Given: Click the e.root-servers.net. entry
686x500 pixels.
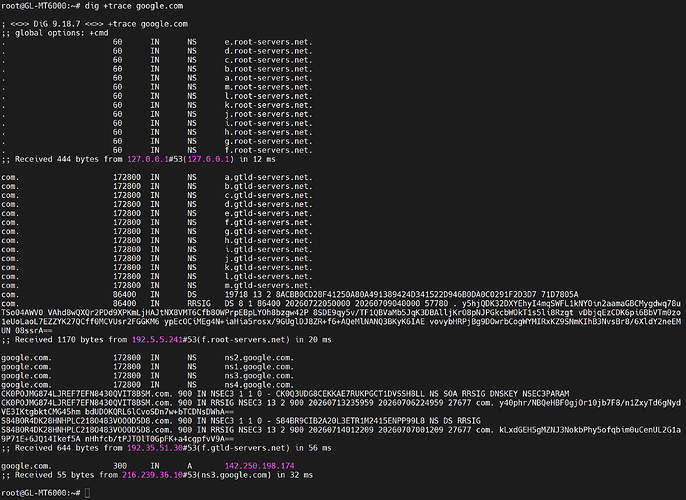Looking at the screenshot, I should [x=269, y=42].
